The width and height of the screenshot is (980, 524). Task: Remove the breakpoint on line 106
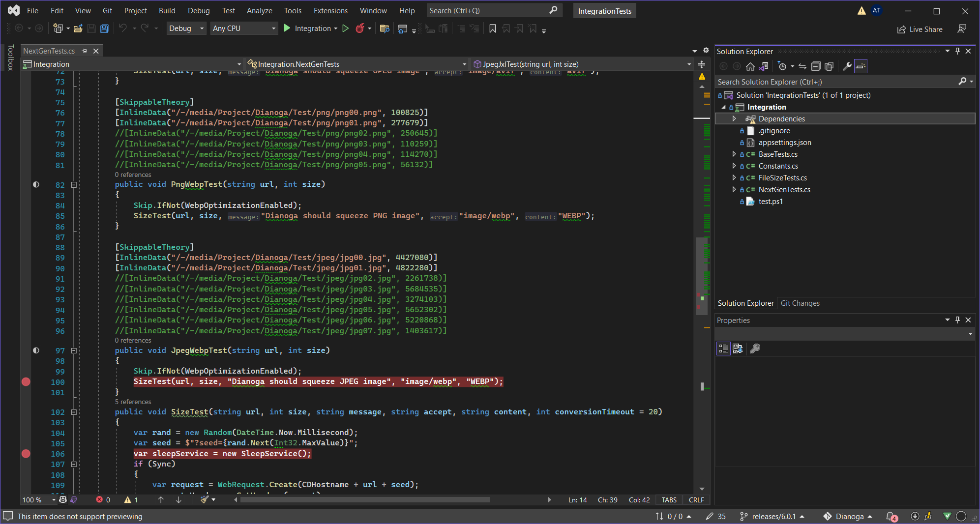26,453
